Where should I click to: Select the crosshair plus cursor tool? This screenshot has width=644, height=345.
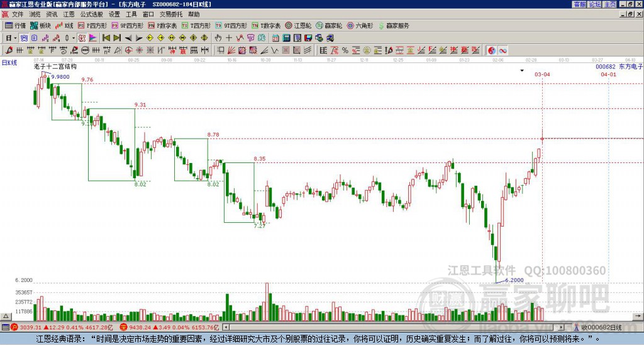229,38
